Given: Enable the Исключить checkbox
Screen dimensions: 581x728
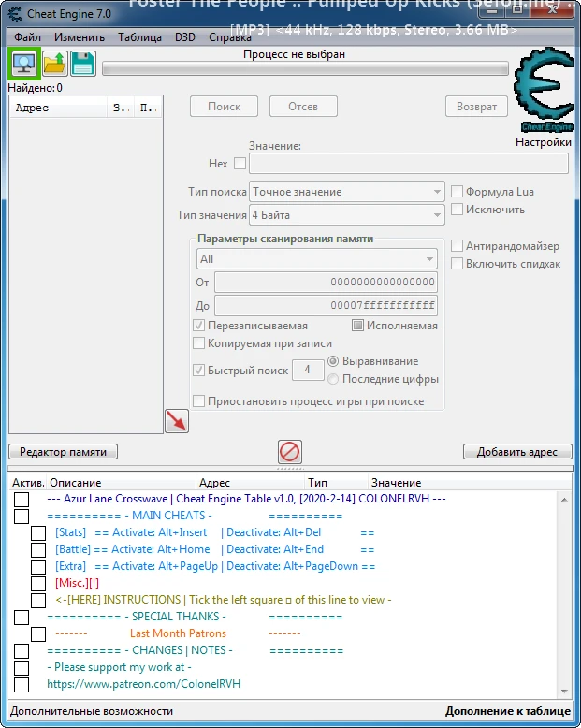Looking at the screenshot, I should pos(458,210).
